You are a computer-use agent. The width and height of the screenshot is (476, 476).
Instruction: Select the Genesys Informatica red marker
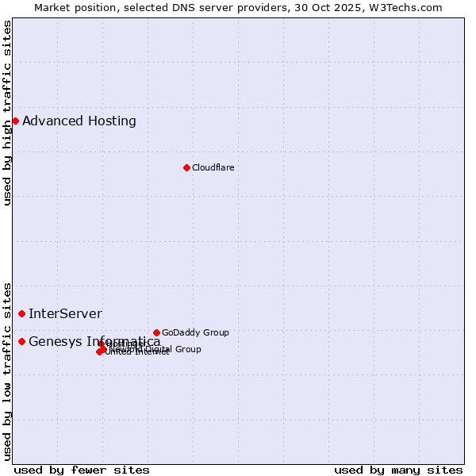point(21,341)
